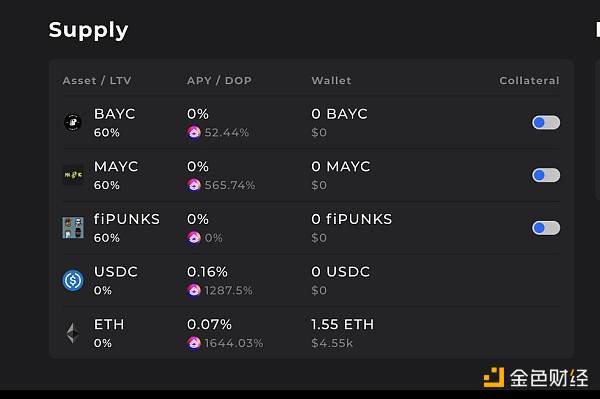Click the blue USDC coin icon

[73, 280]
